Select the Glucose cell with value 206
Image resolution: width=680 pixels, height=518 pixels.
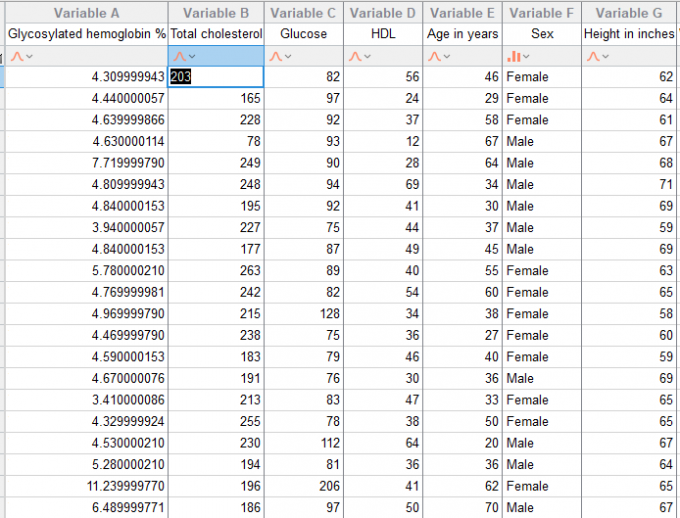303,486
